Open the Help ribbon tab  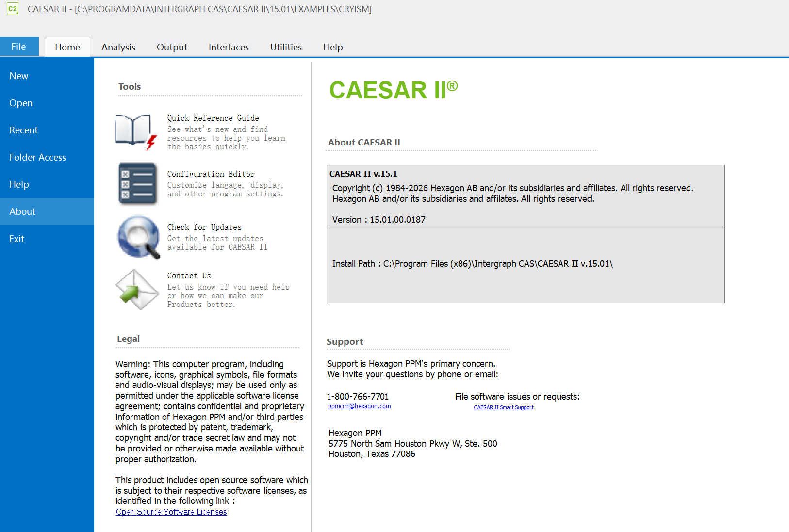pyautogui.click(x=333, y=47)
